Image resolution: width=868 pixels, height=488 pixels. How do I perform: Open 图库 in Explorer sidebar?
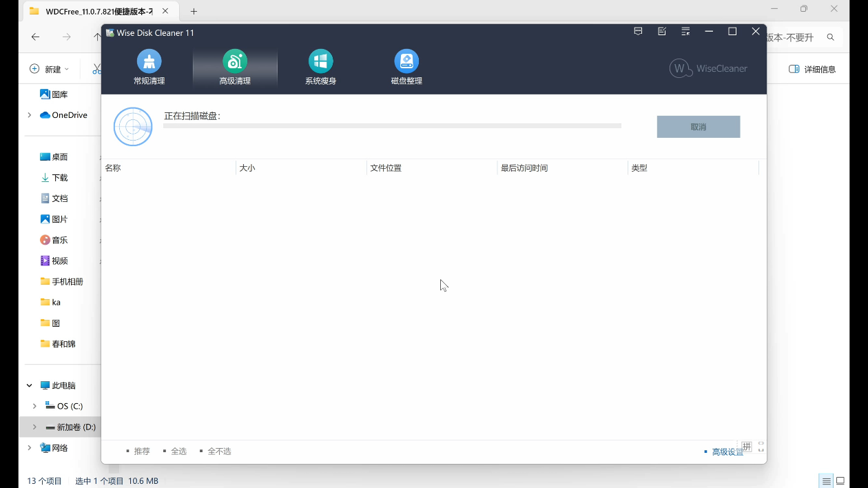coord(54,94)
